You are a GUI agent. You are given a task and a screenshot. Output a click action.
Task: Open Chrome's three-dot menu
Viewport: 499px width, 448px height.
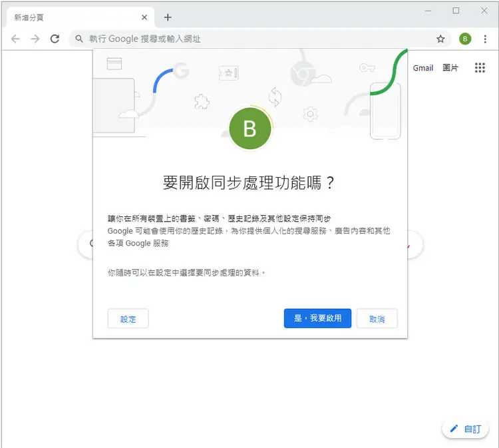485,39
